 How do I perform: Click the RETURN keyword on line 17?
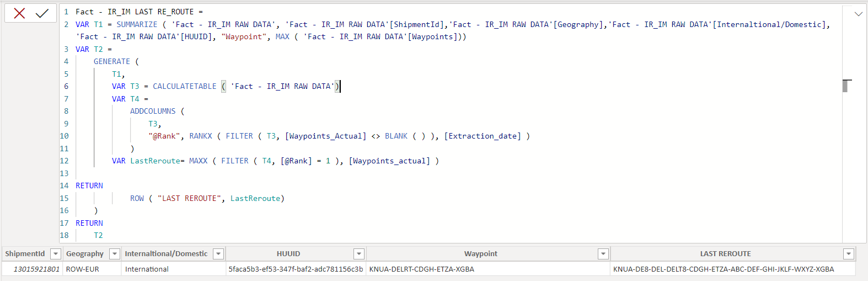[x=89, y=223]
